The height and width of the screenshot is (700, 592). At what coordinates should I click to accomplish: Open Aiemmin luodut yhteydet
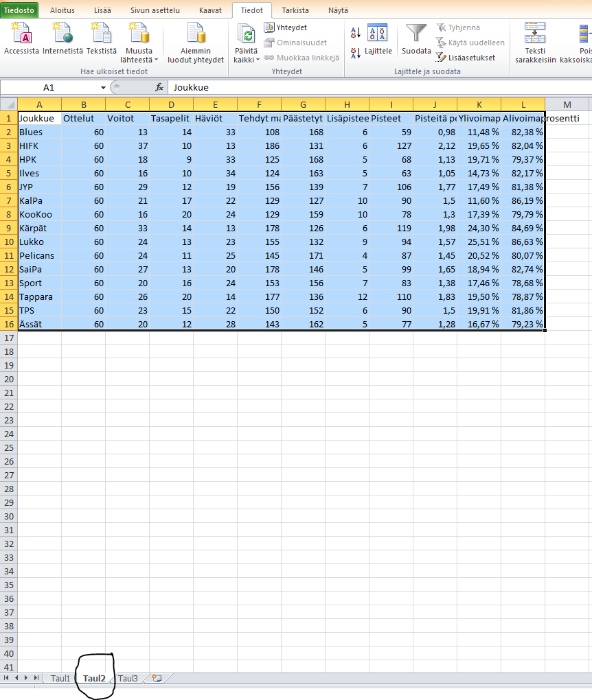(x=196, y=34)
